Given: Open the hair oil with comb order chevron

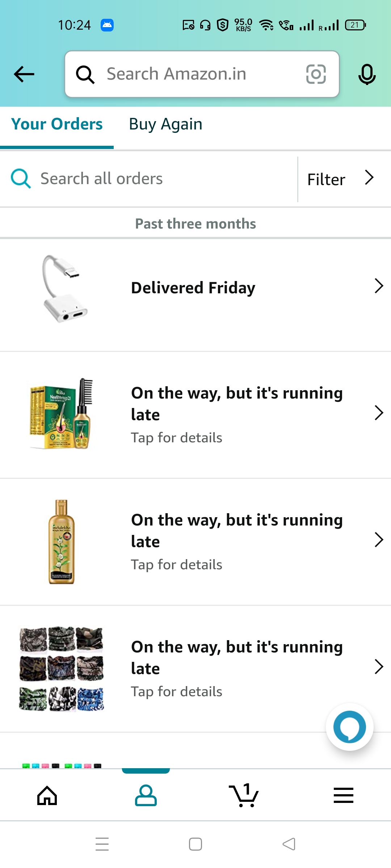Looking at the screenshot, I should [x=378, y=413].
